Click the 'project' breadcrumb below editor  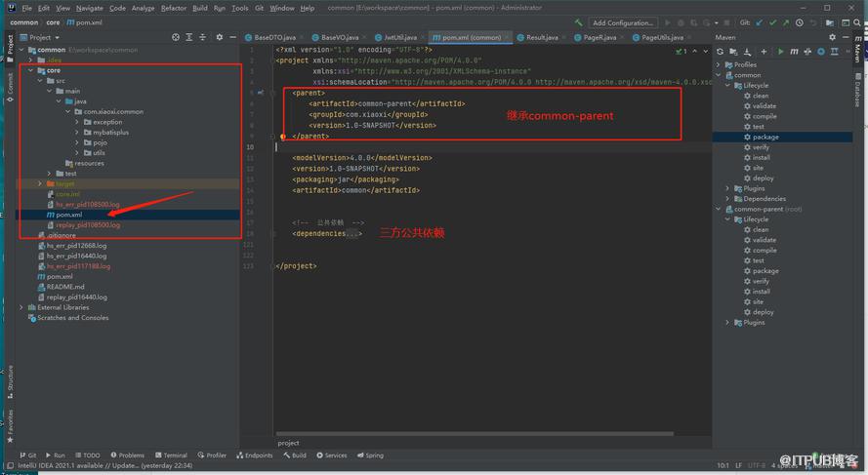[x=288, y=443]
